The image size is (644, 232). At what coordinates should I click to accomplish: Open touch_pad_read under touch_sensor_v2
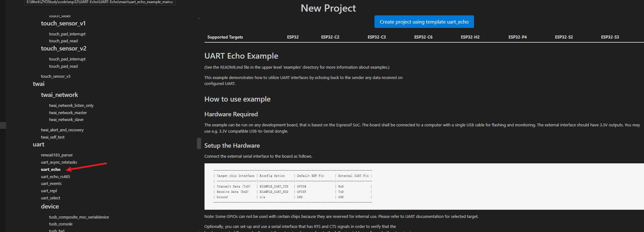pos(63,66)
